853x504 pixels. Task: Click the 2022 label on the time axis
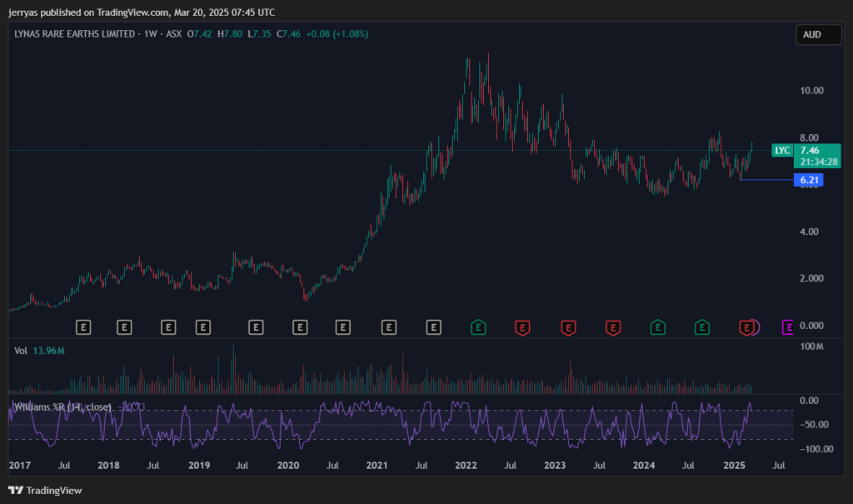point(465,464)
